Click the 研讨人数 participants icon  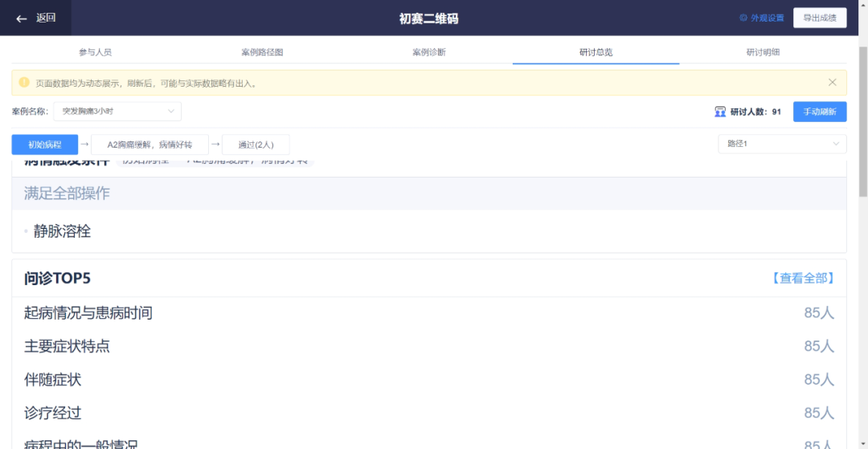point(720,112)
